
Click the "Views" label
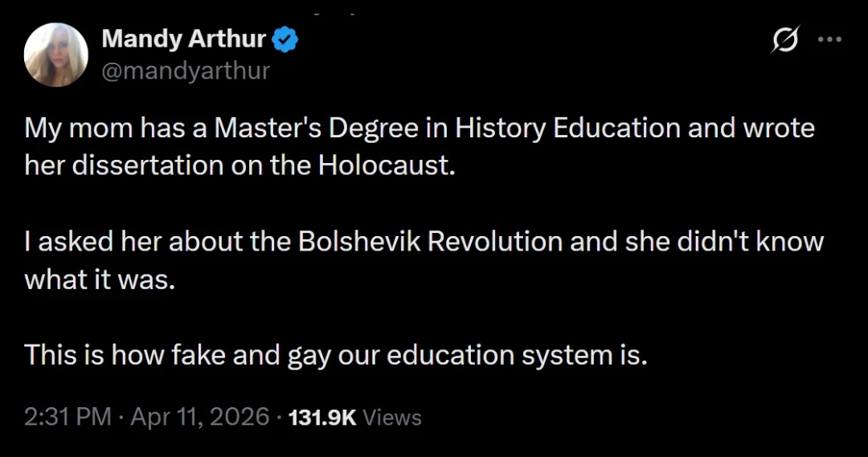(x=392, y=418)
